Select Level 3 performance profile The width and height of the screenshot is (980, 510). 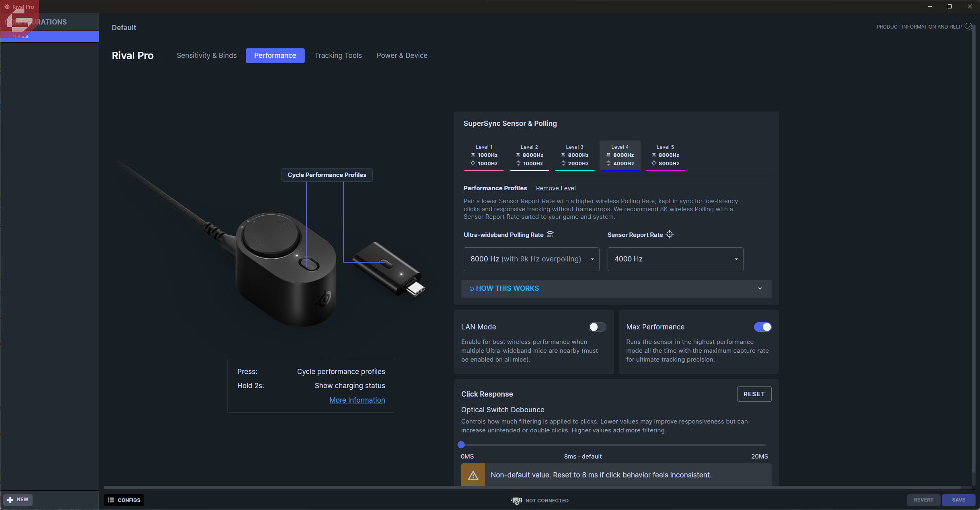575,156
